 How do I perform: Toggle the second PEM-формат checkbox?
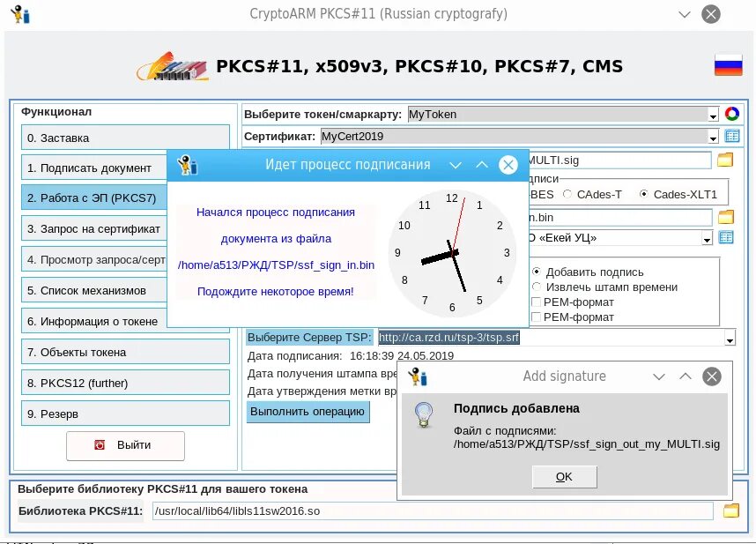tap(536, 317)
